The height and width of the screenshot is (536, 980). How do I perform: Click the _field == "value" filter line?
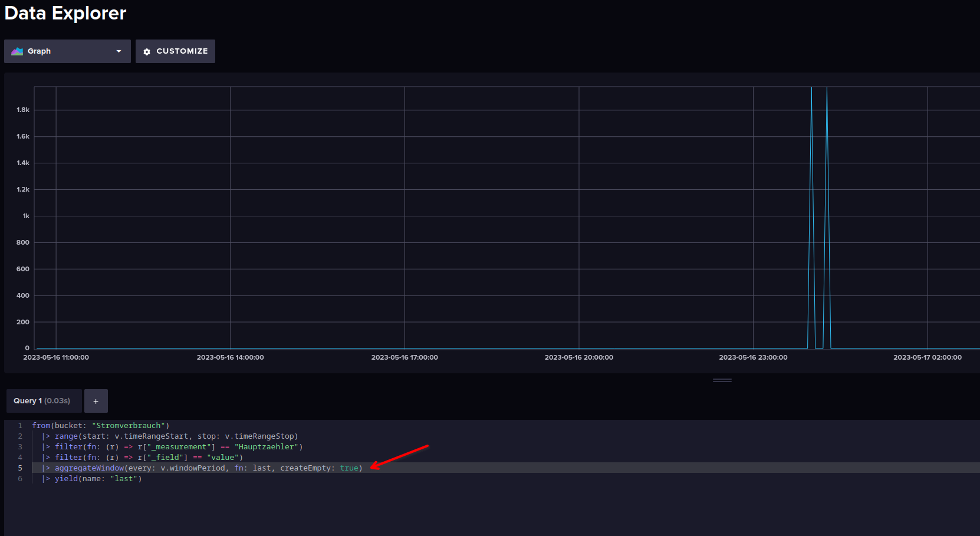(x=142, y=458)
